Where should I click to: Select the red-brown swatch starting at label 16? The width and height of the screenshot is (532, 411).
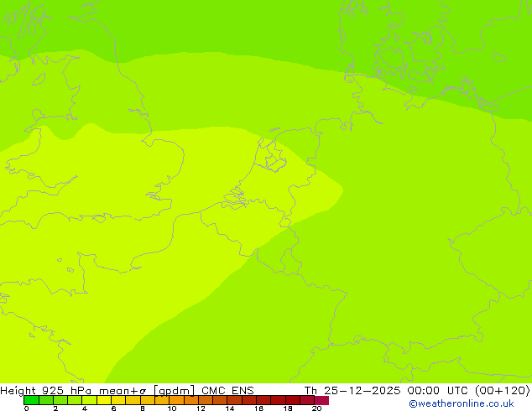point(263,400)
